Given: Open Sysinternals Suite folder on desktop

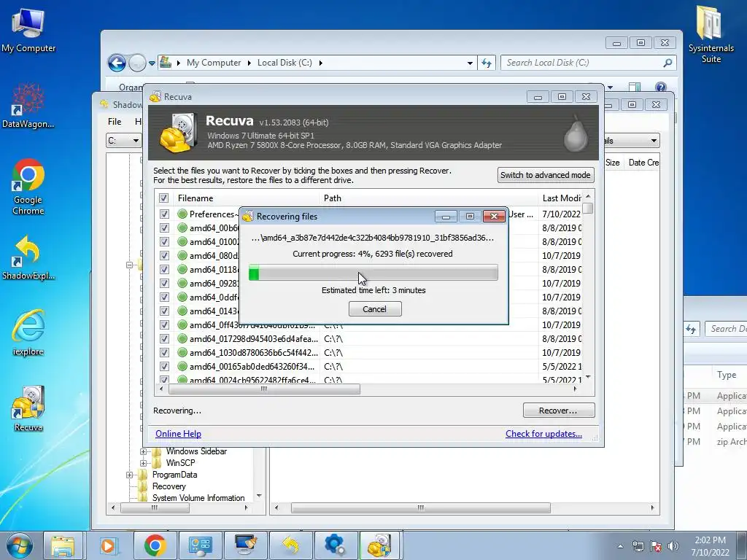Looking at the screenshot, I should pos(711,34).
